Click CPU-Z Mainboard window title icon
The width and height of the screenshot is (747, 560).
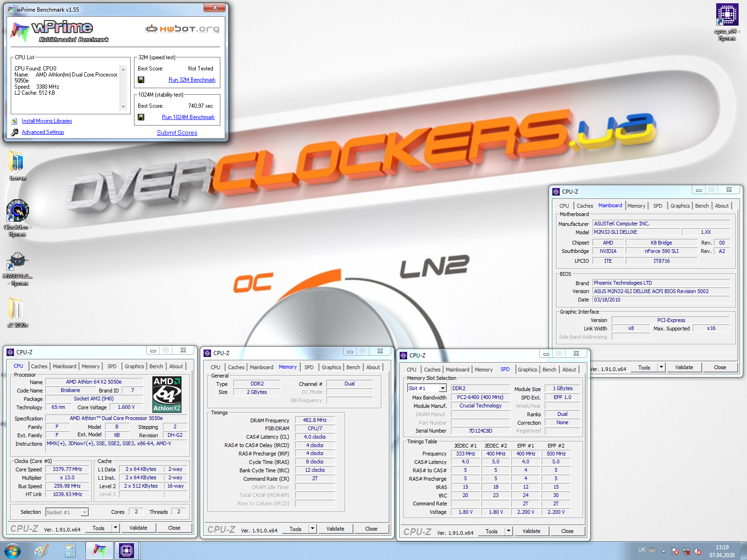[x=556, y=192]
